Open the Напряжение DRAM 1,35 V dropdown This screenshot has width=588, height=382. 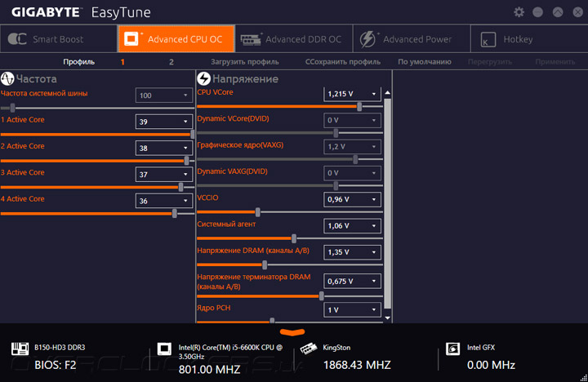pyautogui.click(x=352, y=252)
